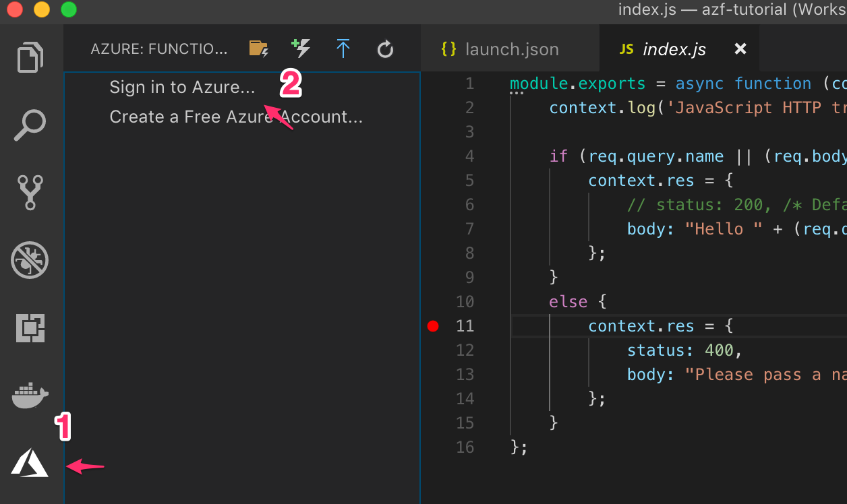Viewport: 847px width, 504px height.
Task: Open the Docker view
Action: click(30, 396)
